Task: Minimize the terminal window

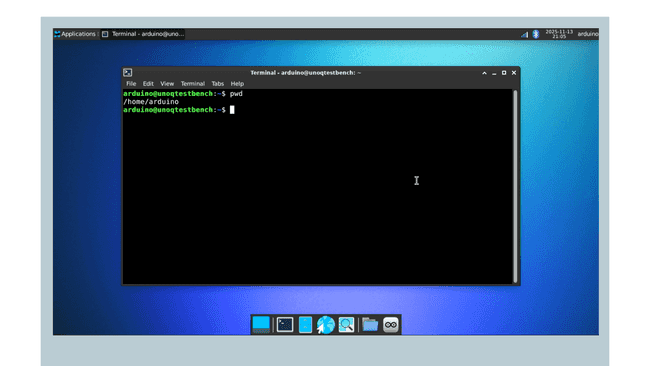Action: (x=494, y=73)
